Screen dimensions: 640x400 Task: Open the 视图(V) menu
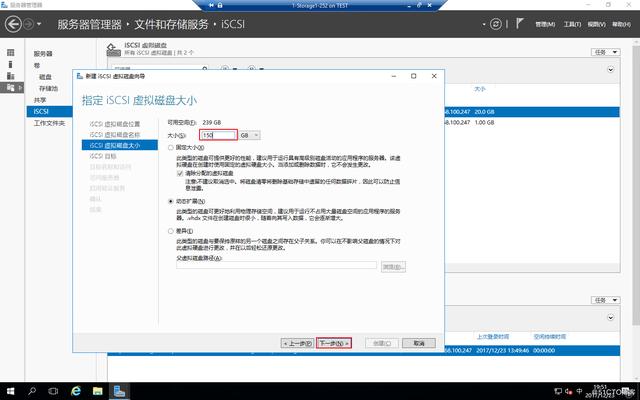coord(596,24)
